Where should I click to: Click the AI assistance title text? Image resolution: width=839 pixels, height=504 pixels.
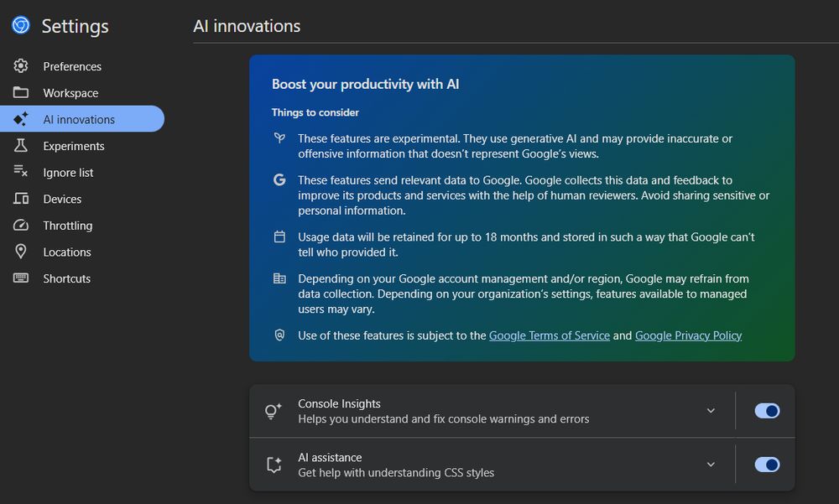(330, 457)
